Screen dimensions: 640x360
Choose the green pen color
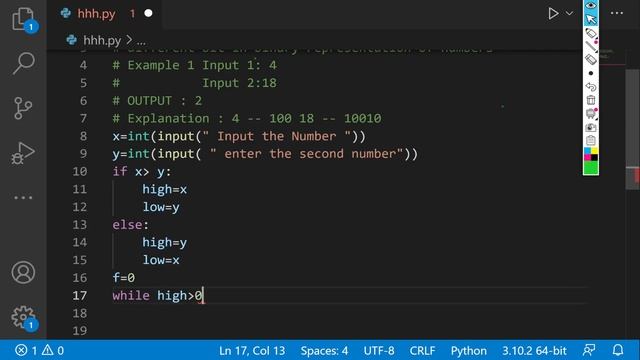pos(591,167)
